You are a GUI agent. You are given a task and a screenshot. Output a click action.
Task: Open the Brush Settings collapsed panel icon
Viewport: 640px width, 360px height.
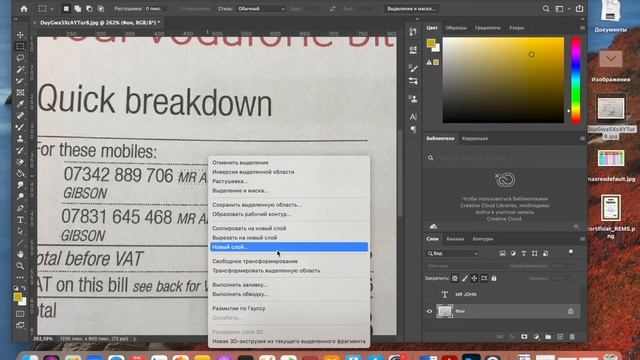tap(413, 68)
